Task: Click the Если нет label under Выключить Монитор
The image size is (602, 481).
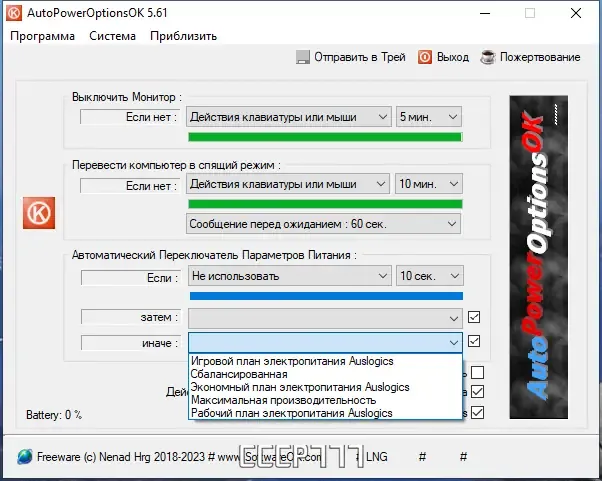Action: coord(130,117)
